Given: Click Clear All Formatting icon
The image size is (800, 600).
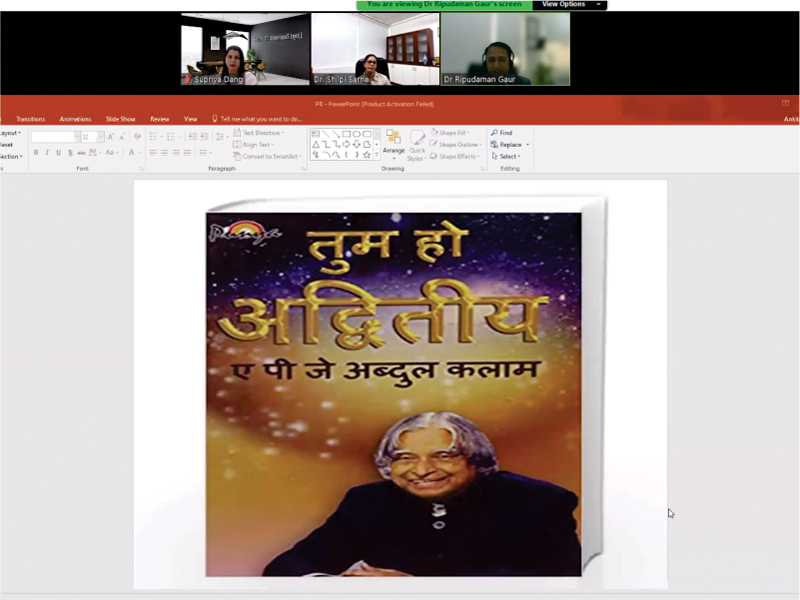Looking at the screenshot, I should pyautogui.click(x=137, y=137).
